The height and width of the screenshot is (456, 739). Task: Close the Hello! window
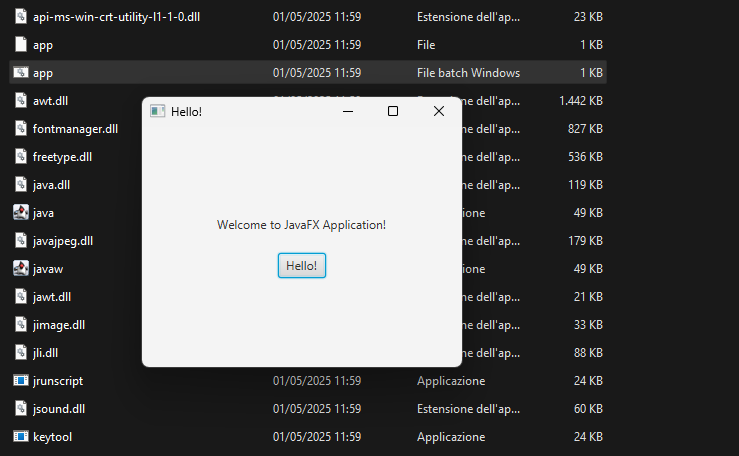[x=439, y=111]
